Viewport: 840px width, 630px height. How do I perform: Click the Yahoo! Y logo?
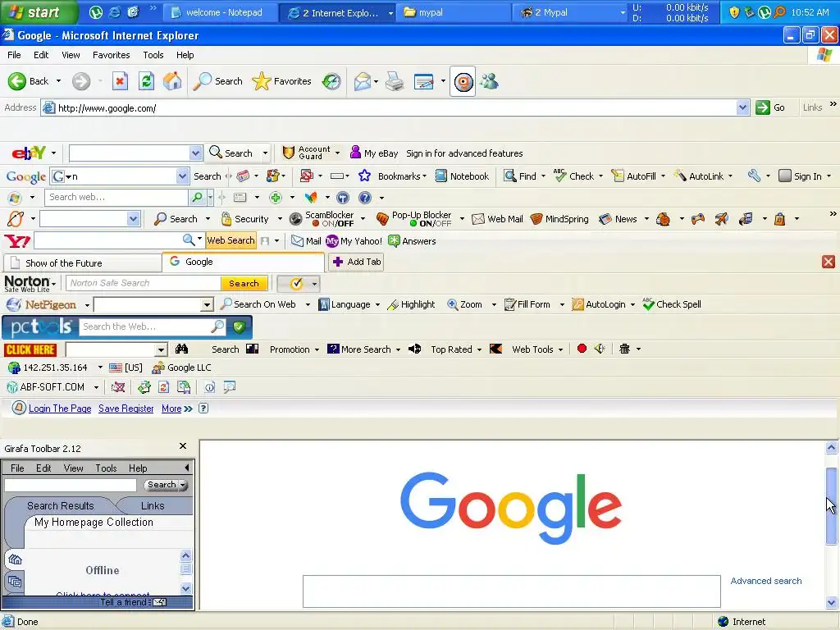(17, 241)
